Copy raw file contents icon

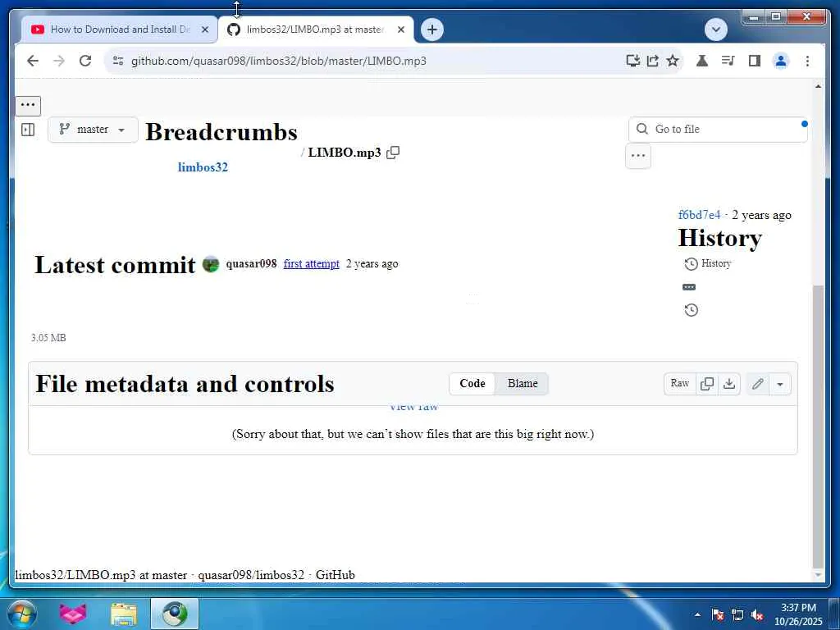point(707,384)
